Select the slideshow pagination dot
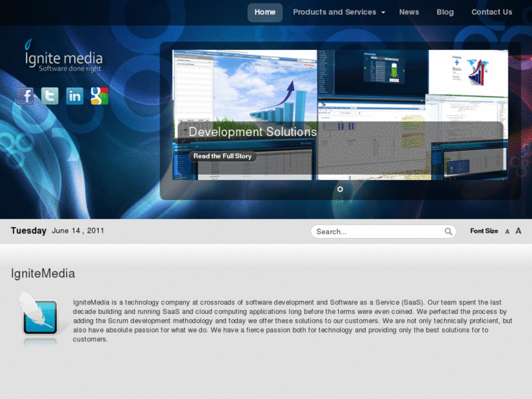The width and height of the screenshot is (532, 399). pyautogui.click(x=340, y=189)
